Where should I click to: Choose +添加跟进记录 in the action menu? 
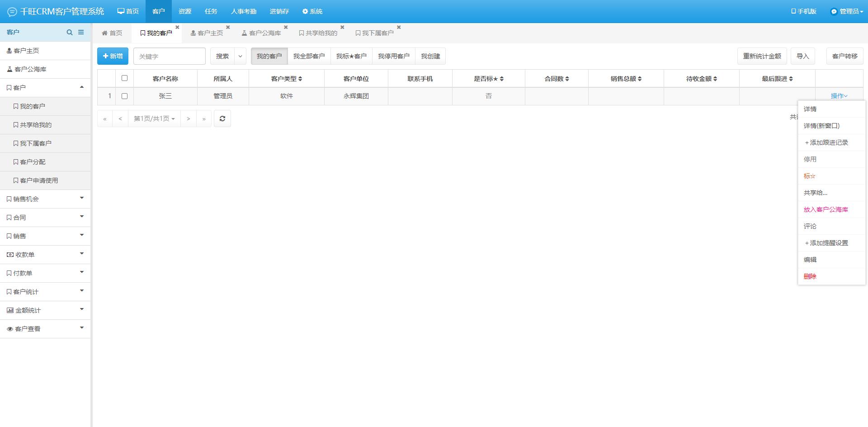[832, 142]
